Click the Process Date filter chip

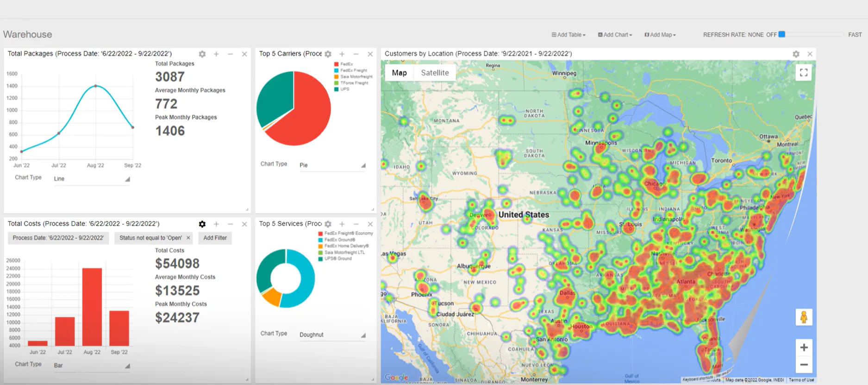58,238
